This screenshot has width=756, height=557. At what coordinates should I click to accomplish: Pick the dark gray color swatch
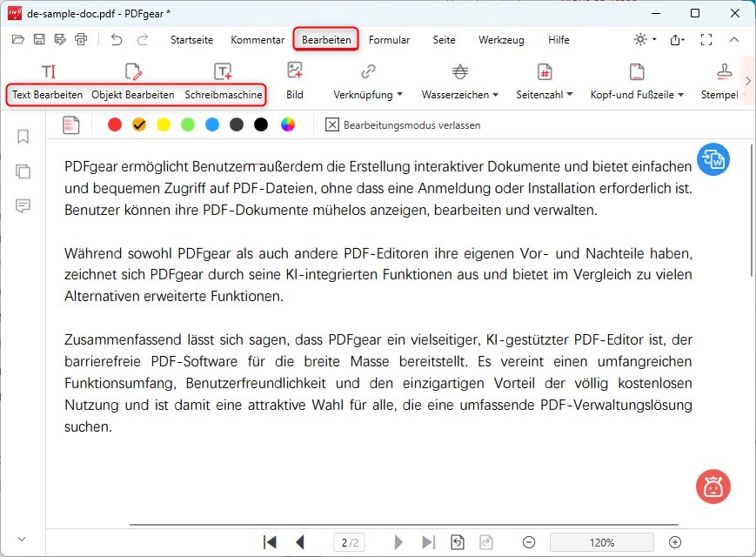tap(237, 125)
